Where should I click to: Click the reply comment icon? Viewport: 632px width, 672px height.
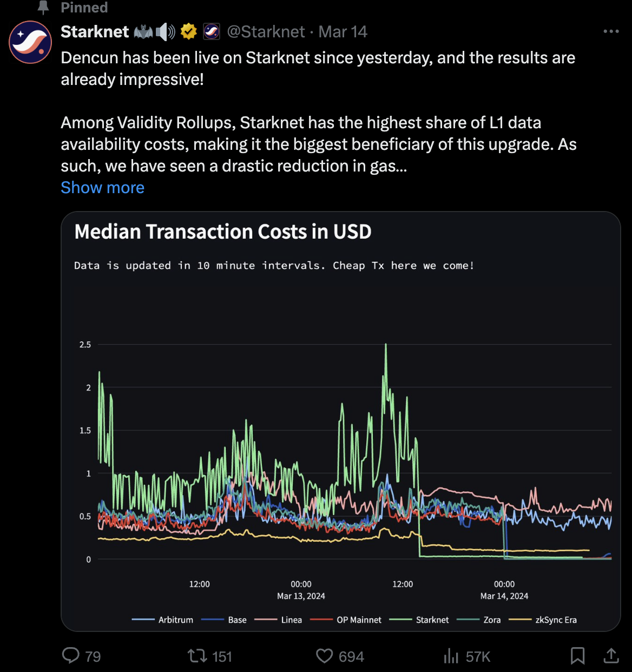coord(71,656)
